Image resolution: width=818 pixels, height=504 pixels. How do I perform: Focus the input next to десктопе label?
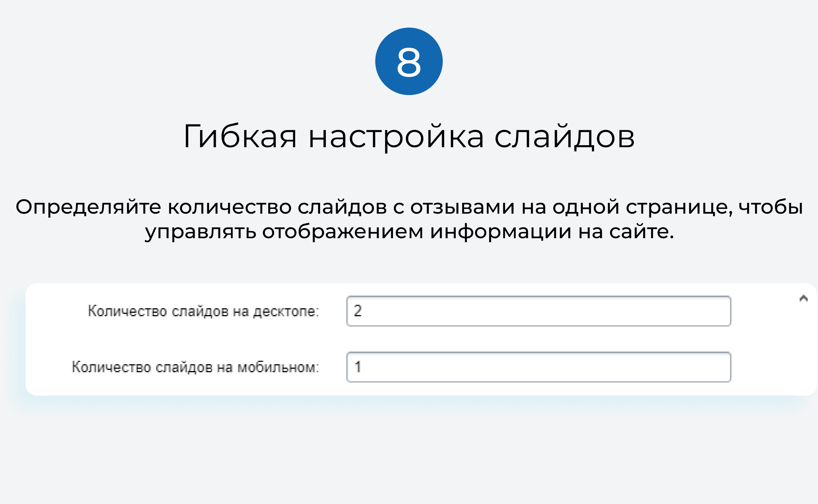point(538,311)
